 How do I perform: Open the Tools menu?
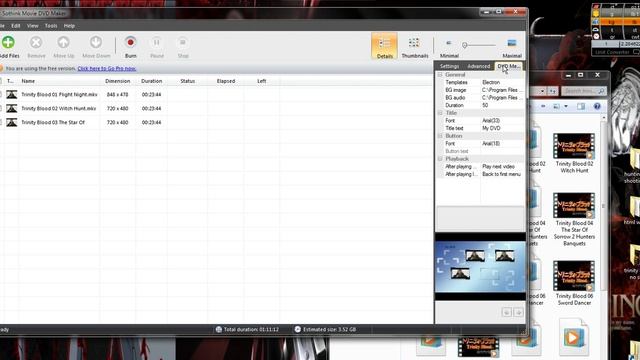tap(51, 26)
